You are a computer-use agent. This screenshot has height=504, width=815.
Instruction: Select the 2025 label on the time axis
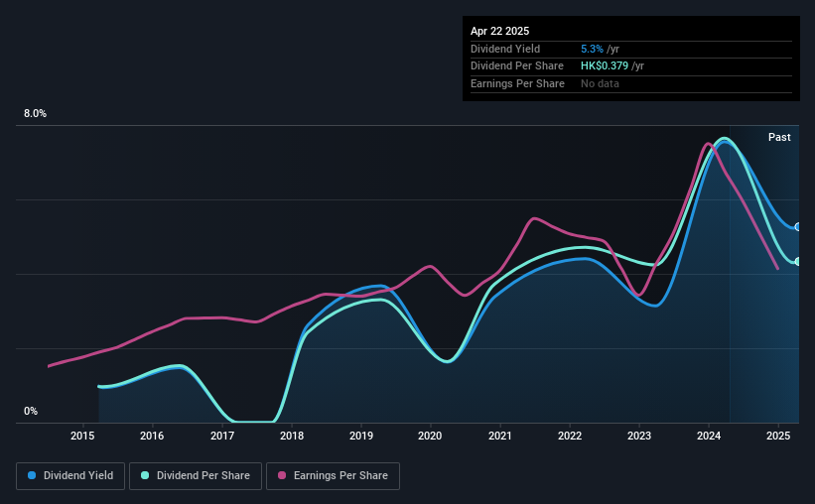click(x=778, y=436)
